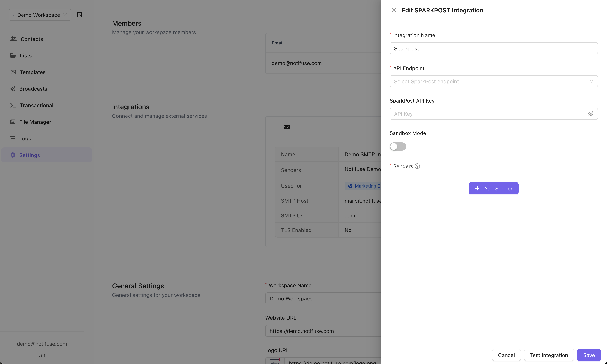
Task: Click the Settings gear icon
Action: (13, 155)
